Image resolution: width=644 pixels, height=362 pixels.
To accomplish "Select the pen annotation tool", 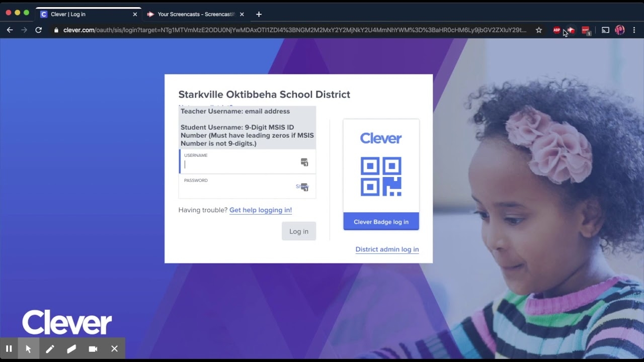I will [50, 348].
